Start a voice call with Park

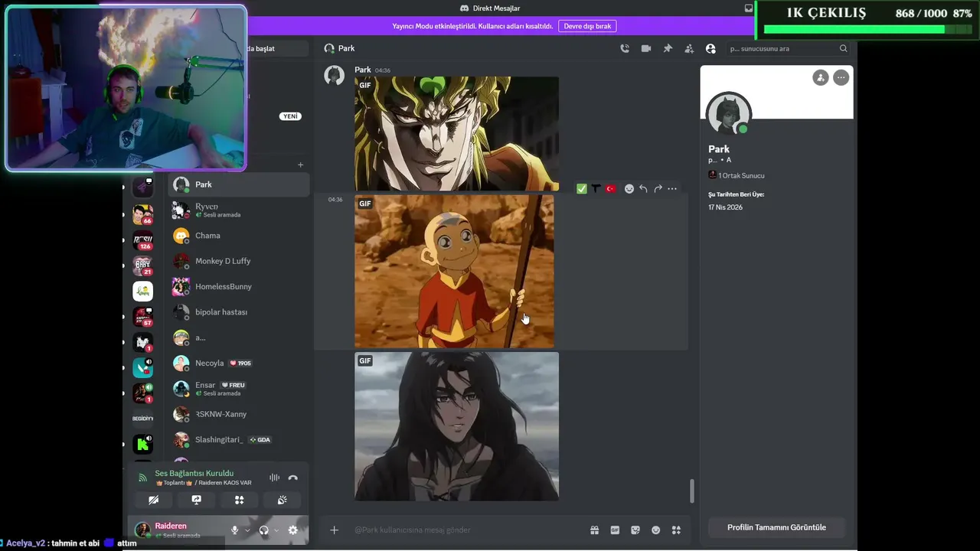click(x=625, y=48)
